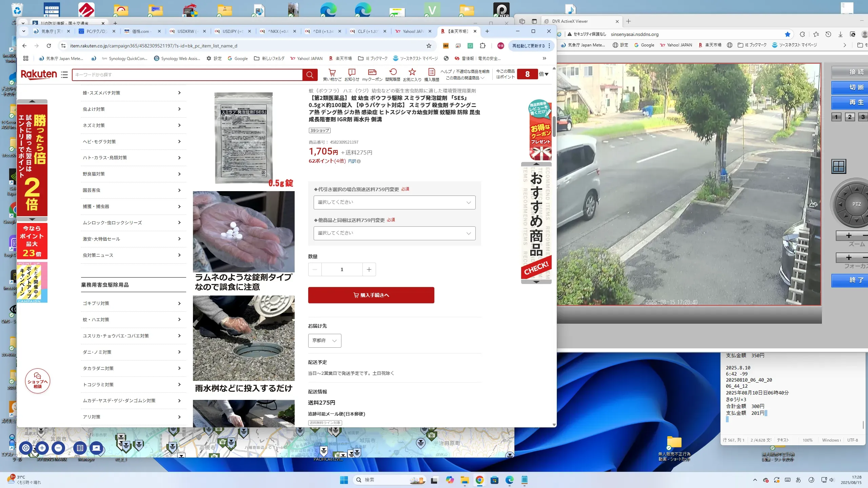The width and height of the screenshot is (868, 488).
Task: Click the 購入手続きへ purchase button
Action: pyautogui.click(x=371, y=295)
